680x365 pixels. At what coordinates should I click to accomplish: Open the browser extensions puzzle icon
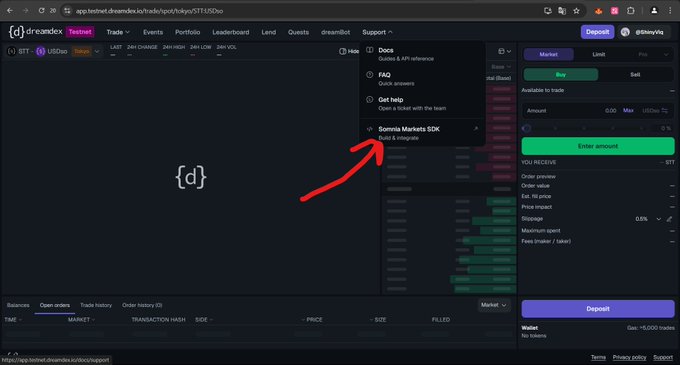[631, 11]
